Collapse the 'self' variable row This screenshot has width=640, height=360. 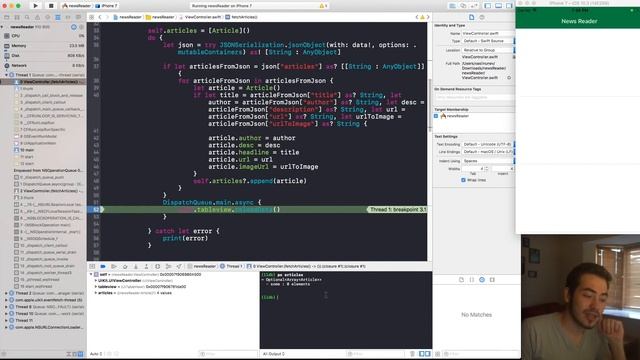coord(91,274)
